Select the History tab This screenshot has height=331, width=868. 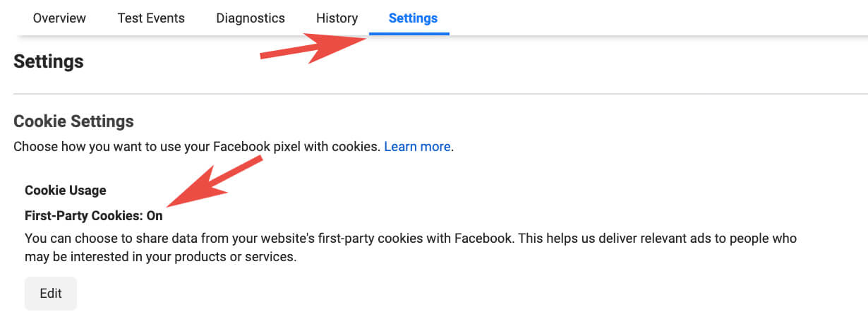[x=337, y=18]
